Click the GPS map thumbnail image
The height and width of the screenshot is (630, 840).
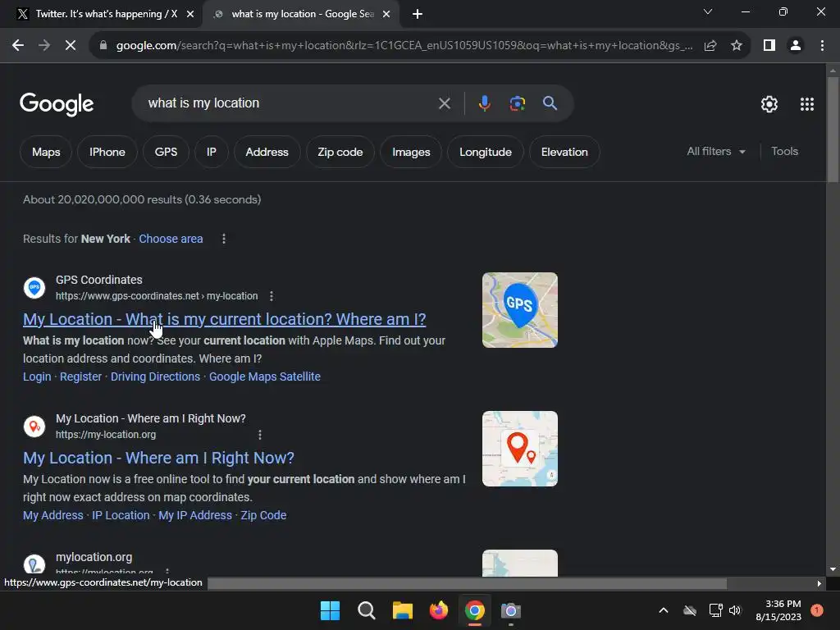(x=519, y=310)
